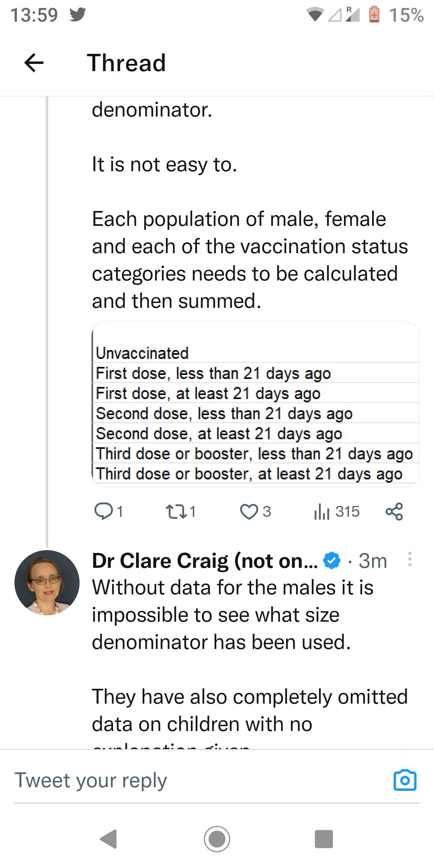Image resolution: width=434 pixels, height=868 pixels.
Task: Tap the back arrow in Thread header
Action: pyautogui.click(x=34, y=63)
